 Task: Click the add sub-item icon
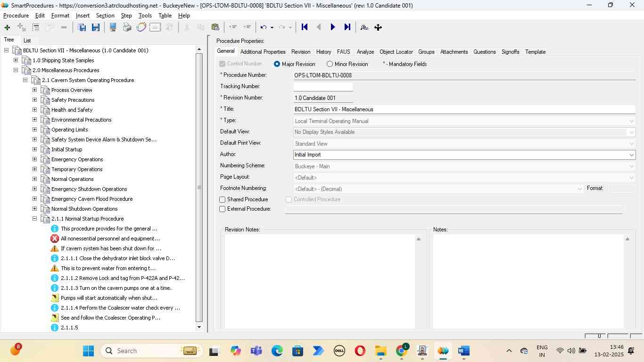point(21,27)
